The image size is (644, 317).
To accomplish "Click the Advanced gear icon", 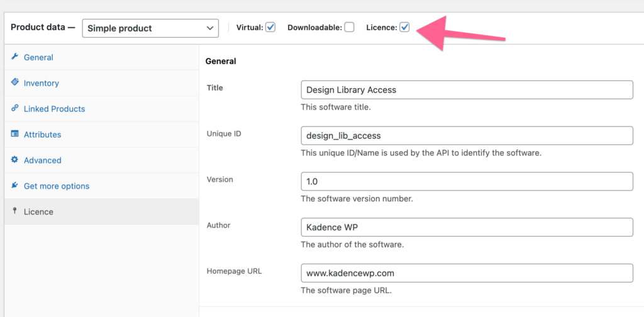I will (x=14, y=160).
